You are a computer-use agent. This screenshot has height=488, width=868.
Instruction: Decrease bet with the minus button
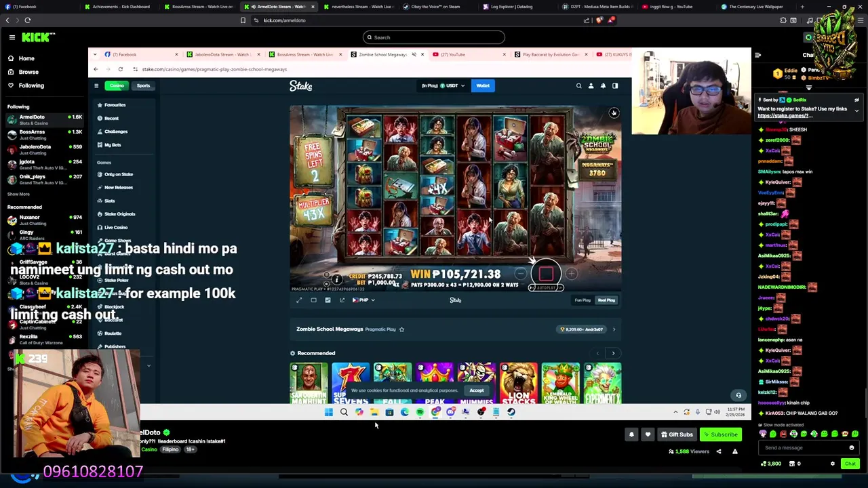click(x=520, y=274)
